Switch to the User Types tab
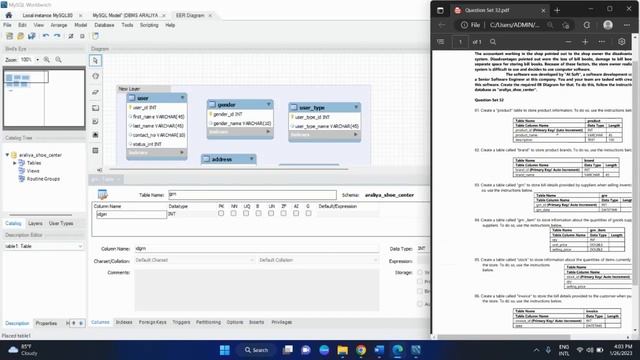640x360 pixels. [x=61, y=223]
